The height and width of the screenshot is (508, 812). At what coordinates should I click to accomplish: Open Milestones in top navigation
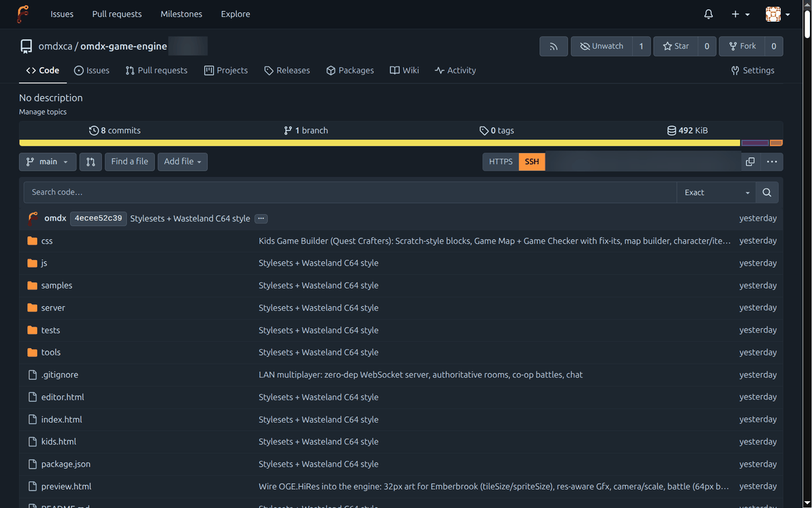181,14
